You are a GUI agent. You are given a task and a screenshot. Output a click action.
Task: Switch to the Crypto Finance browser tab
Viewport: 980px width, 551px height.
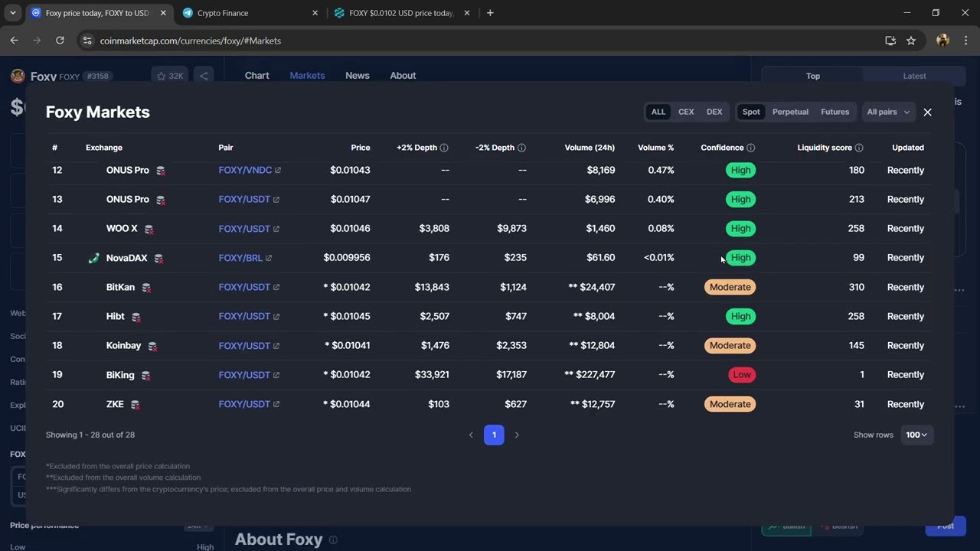[249, 13]
